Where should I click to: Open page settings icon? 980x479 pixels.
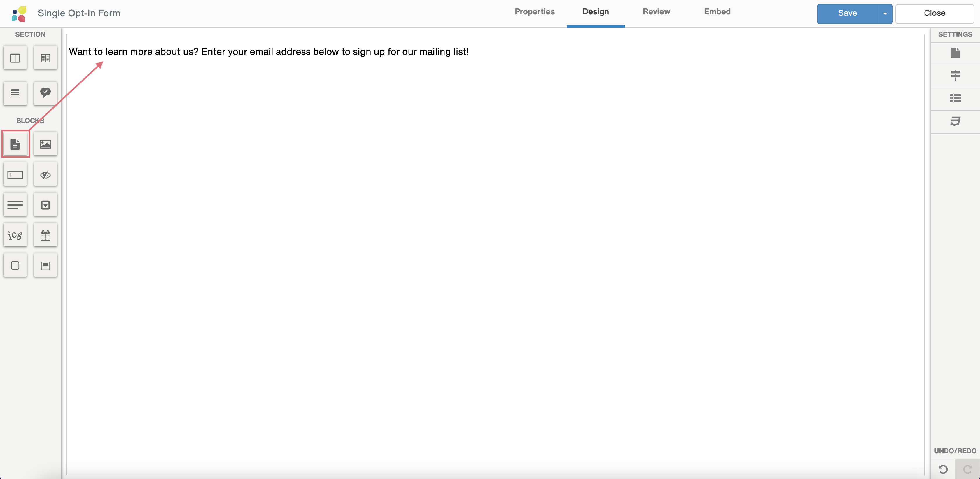[955, 53]
